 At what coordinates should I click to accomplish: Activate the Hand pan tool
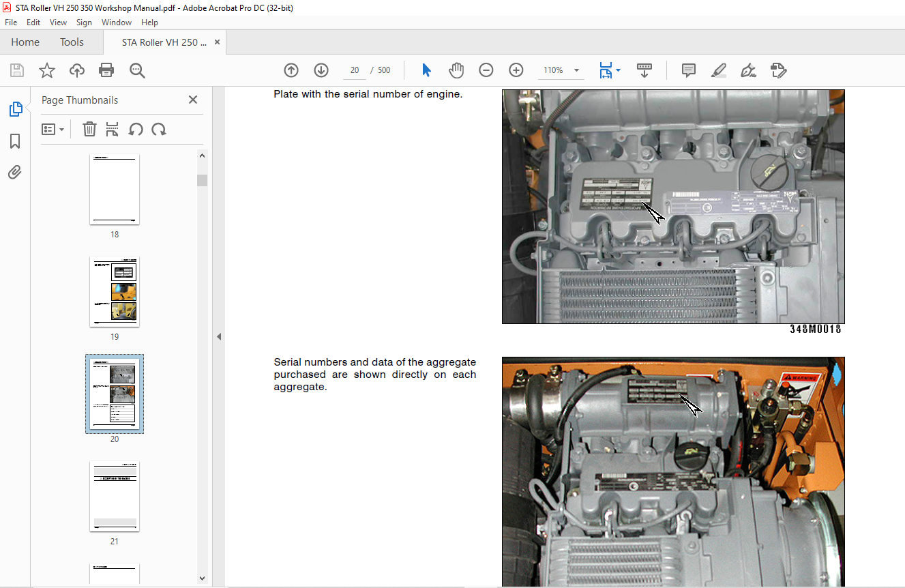456,70
